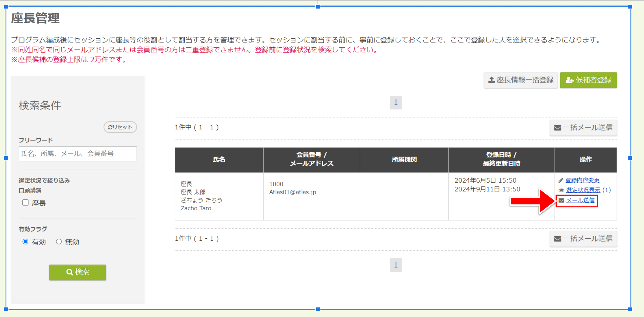The height and width of the screenshot is (317, 644).
Task: Select the 無効 radio button
Action: pyautogui.click(x=59, y=242)
